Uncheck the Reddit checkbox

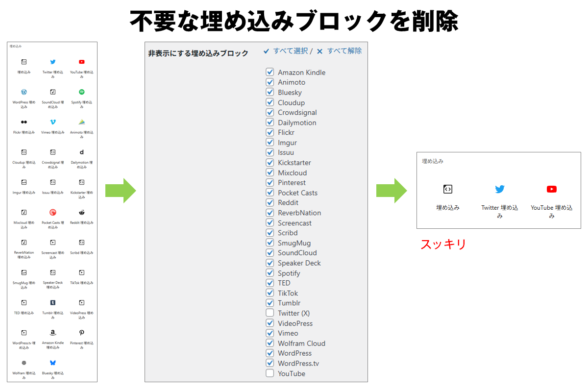(270, 202)
